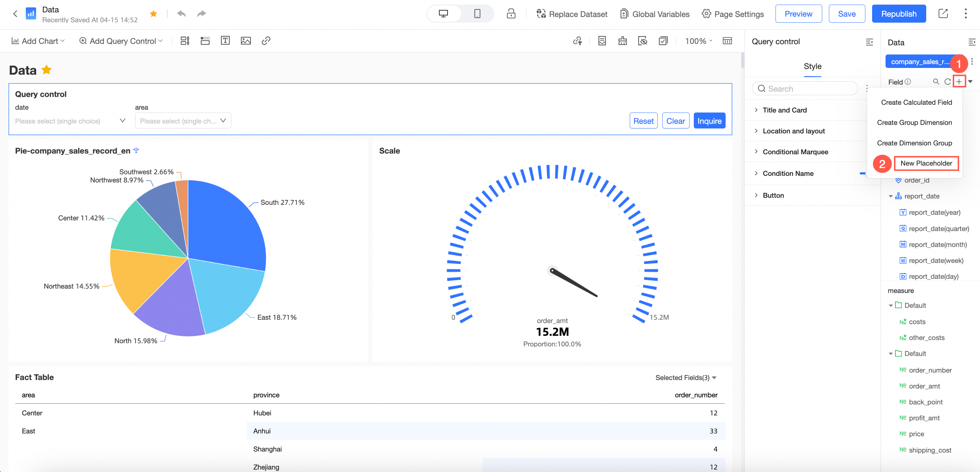
Task: Toggle favorite star next to Data title
Action: pyautogui.click(x=47, y=70)
